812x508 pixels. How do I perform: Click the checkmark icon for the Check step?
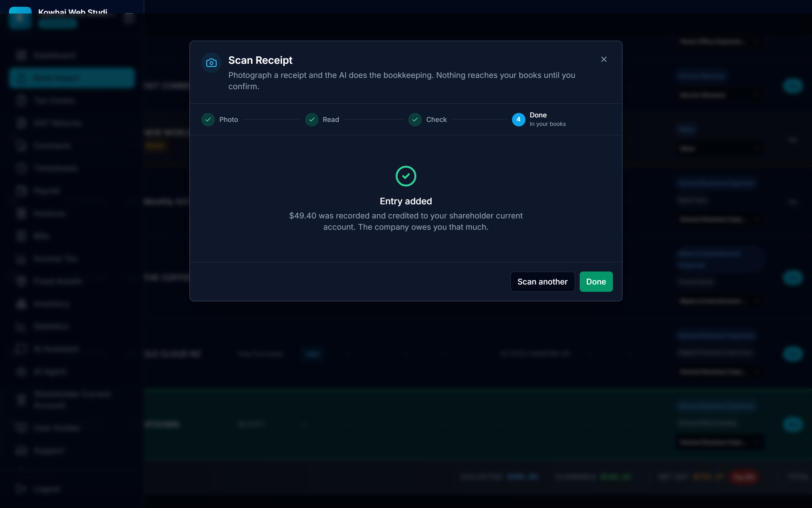[x=415, y=120]
